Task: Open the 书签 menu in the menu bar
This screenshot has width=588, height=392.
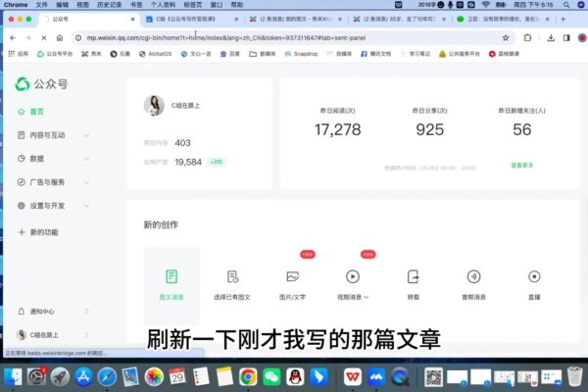Action: tap(136, 5)
